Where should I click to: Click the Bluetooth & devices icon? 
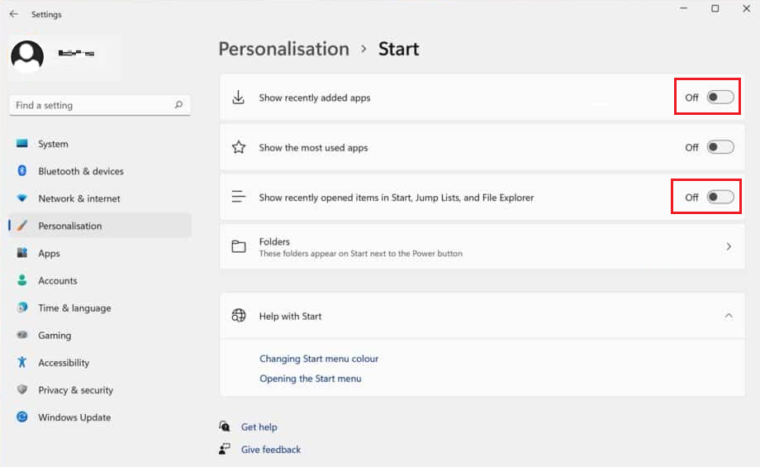coord(22,171)
